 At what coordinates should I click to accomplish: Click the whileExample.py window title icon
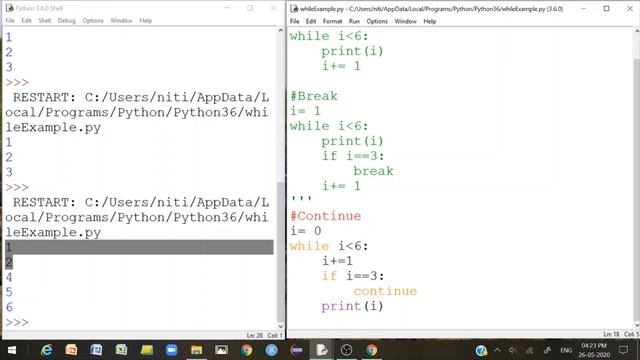(293, 9)
